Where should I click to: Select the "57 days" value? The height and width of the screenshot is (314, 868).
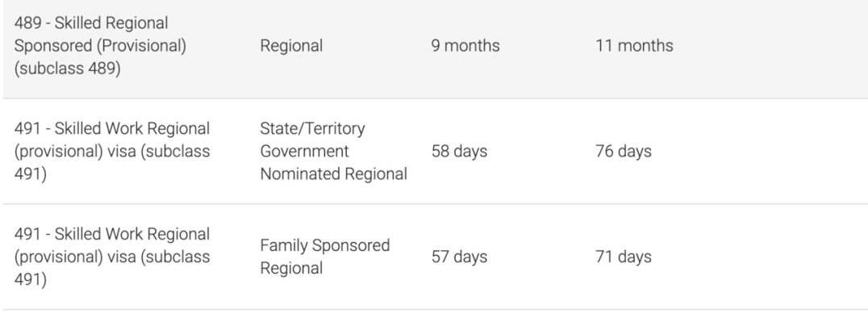pos(459,257)
